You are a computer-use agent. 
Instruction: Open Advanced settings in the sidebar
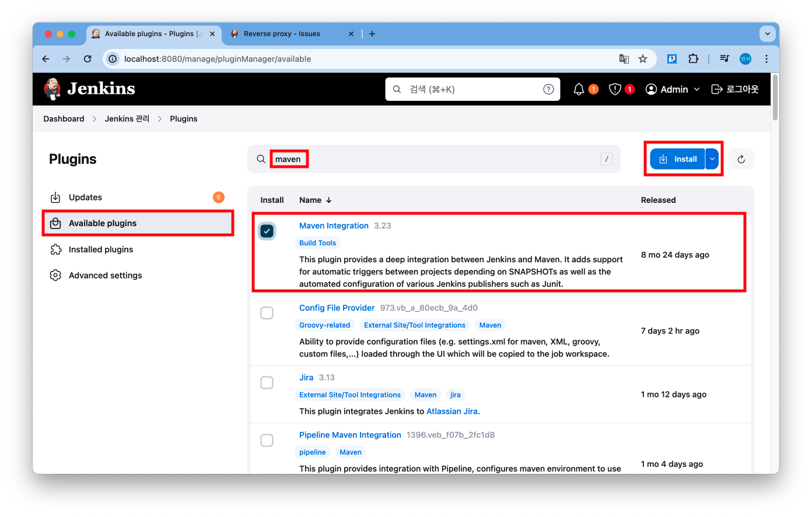pyautogui.click(x=138, y=275)
